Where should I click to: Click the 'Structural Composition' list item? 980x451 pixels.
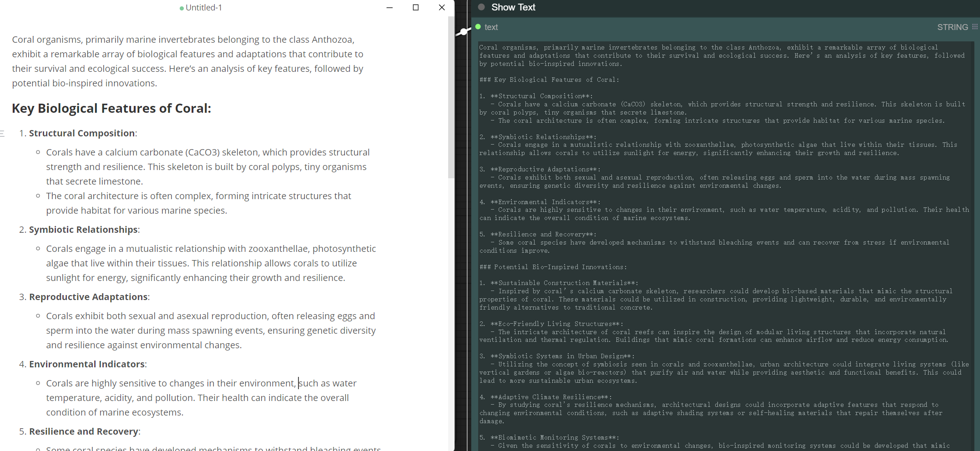pos(82,133)
